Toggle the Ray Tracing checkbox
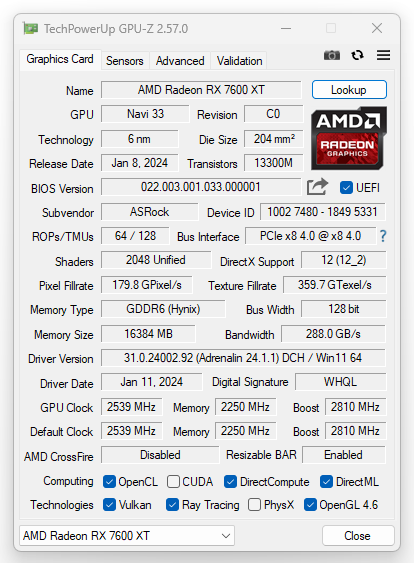The width and height of the screenshot is (414, 563). (x=172, y=505)
